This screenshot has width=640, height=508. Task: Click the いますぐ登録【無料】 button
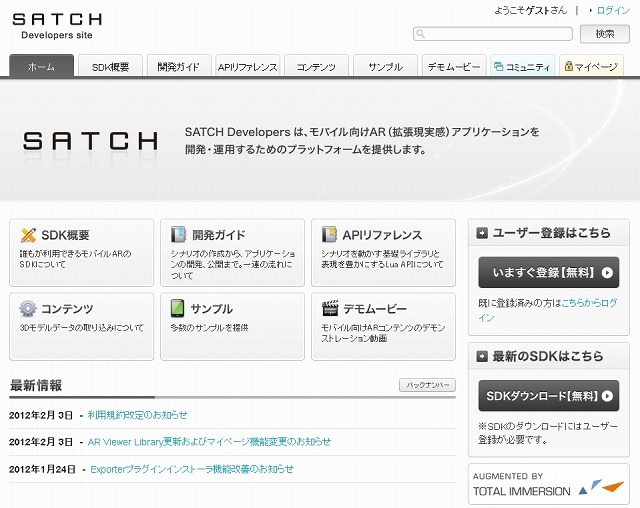548,272
